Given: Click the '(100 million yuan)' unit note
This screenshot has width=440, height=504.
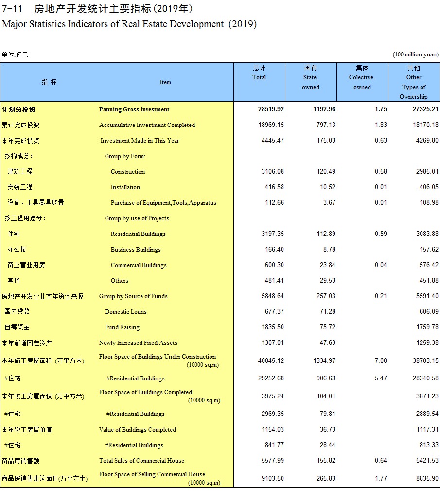Looking at the screenshot, I should 416,54.
